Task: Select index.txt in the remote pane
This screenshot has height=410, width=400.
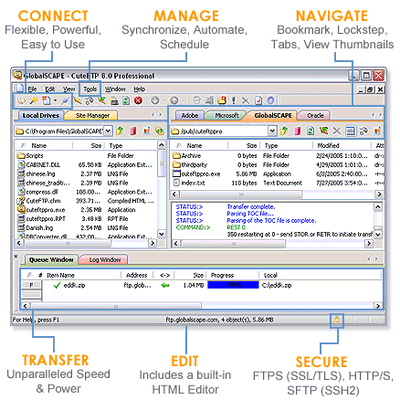Action: [189, 183]
